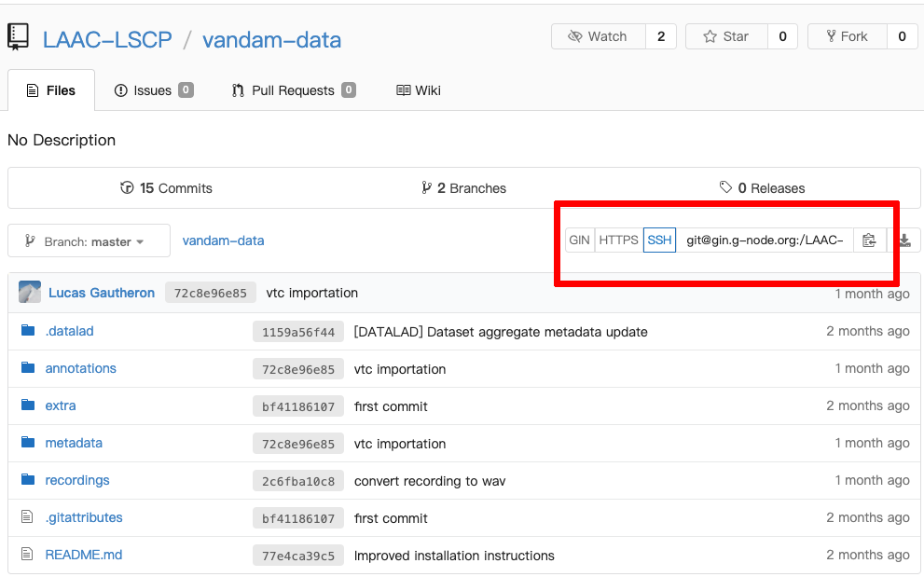
Task: View the watchers count 2
Action: (x=661, y=36)
